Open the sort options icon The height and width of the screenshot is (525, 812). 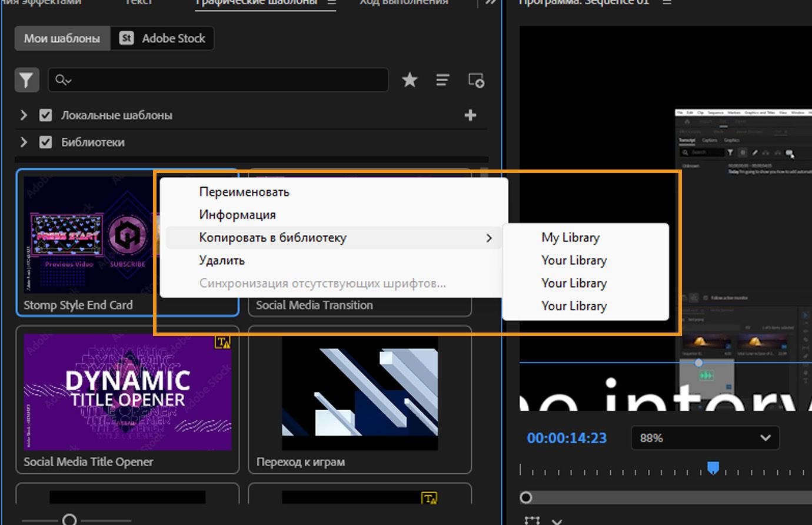coord(442,80)
